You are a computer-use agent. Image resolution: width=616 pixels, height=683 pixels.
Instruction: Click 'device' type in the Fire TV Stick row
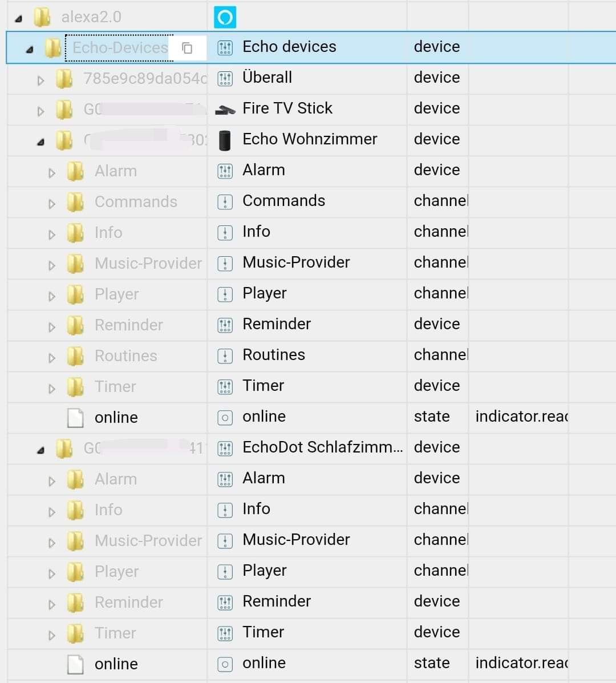(437, 108)
